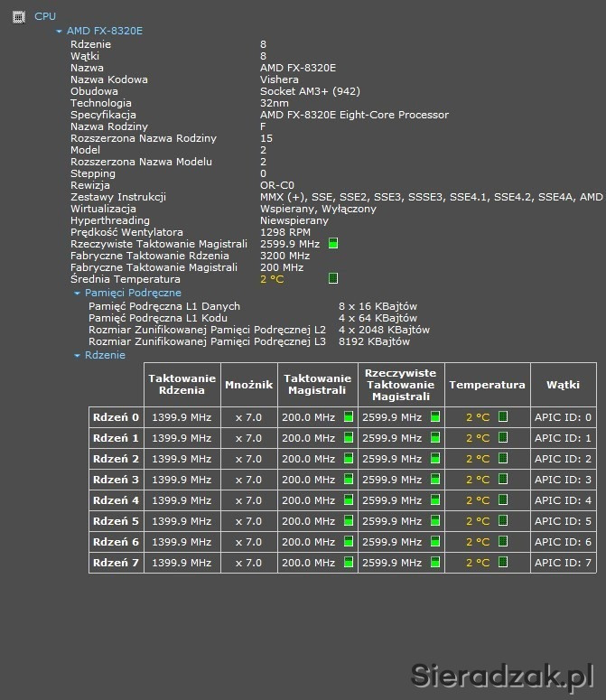Click Rdzeń 6 temperature graph icon

[503, 541]
